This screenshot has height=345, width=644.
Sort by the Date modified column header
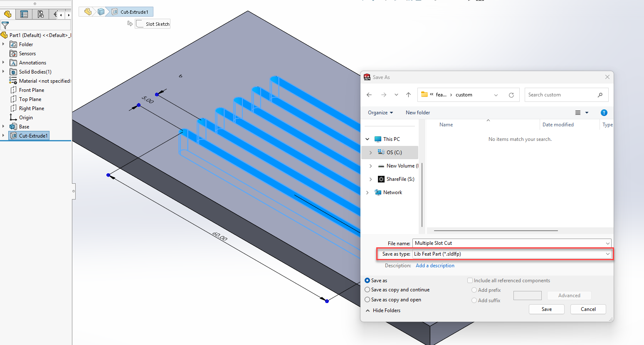[x=558, y=125]
